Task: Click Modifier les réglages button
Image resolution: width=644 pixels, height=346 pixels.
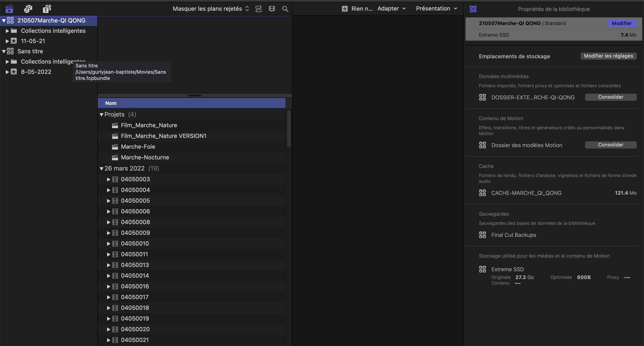Action: (608, 56)
